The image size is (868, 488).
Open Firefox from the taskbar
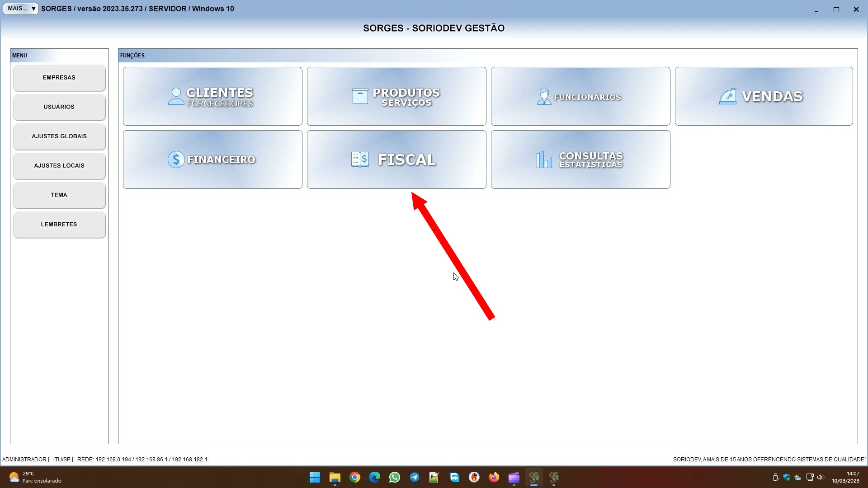pos(494,477)
